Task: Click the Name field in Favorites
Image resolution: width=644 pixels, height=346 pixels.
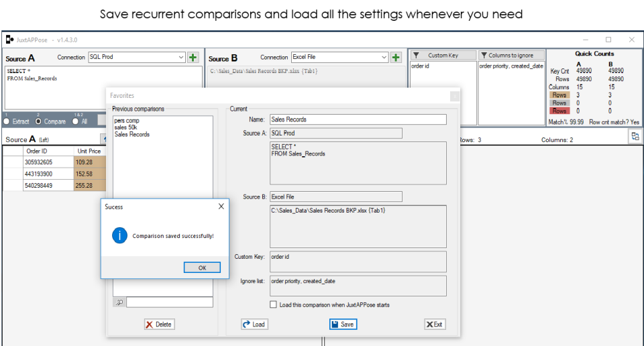Action: point(358,119)
